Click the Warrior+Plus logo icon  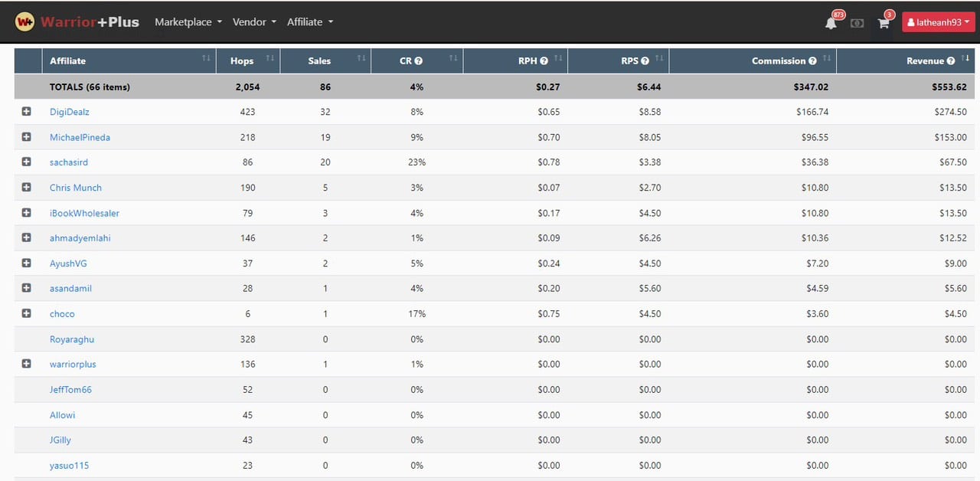24,22
